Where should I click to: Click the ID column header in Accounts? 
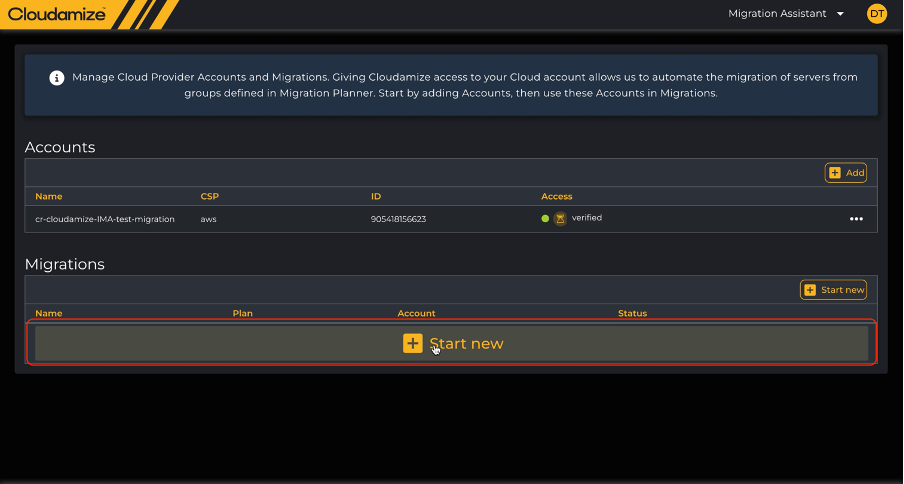click(x=376, y=196)
